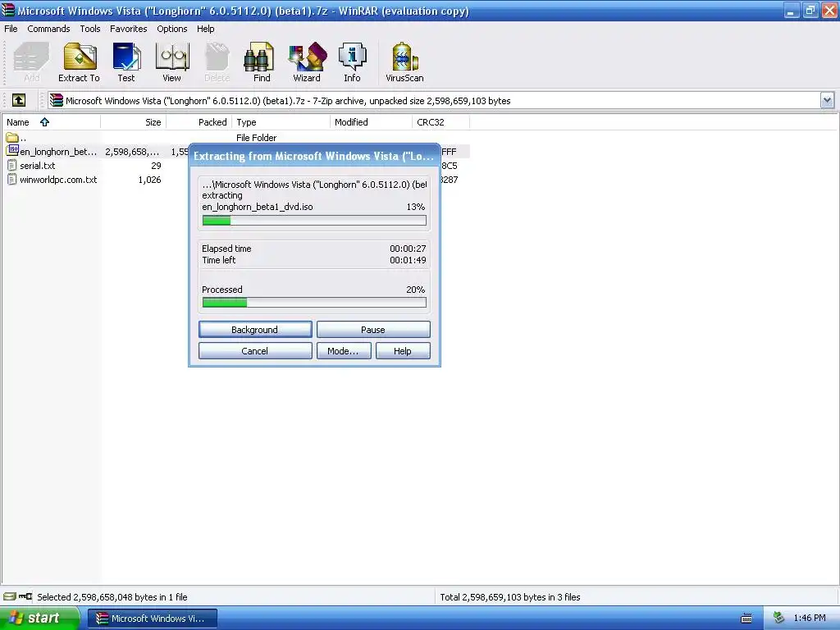Image resolution: width=840 pixels, height=630 pixels.
Task: Click the keyboard icon in system tray
Action: click(x=746, y=619)
